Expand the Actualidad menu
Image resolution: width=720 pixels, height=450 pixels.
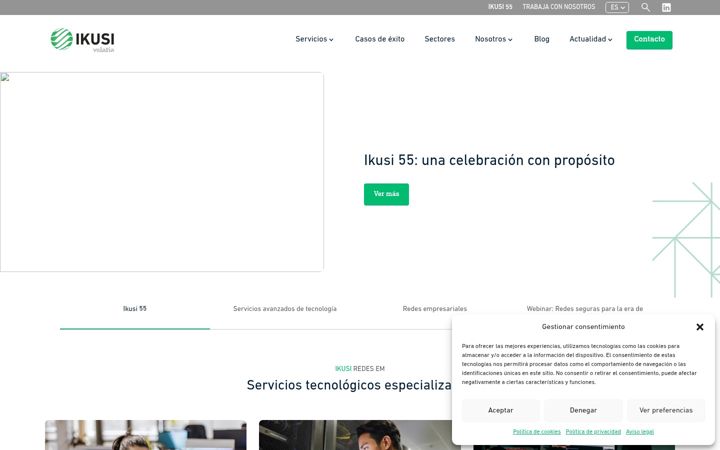591,39
